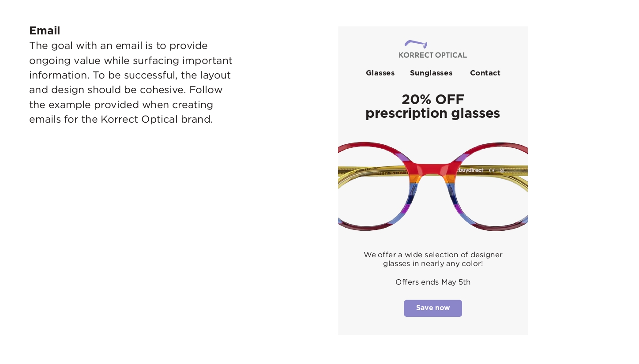This screenshot has width=639, height=364.
Task: Open the Glasses menu link
Action: coord(380,73)
